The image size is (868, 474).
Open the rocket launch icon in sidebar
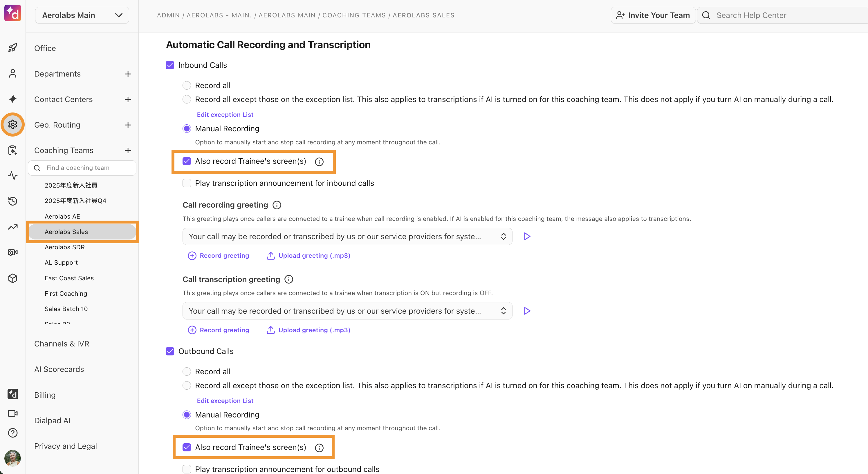12,48
